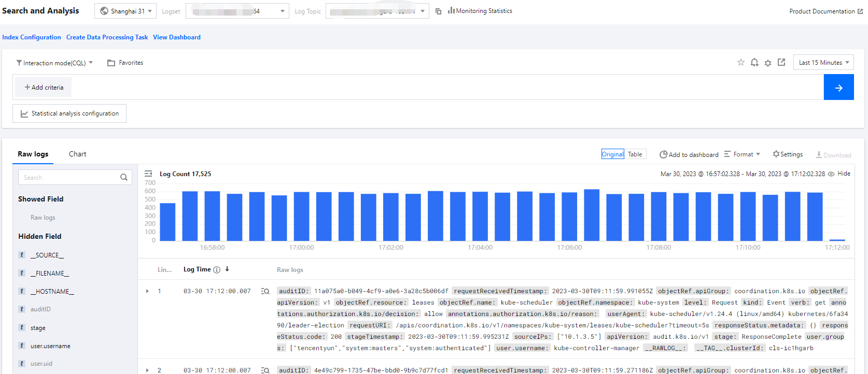Open search settings via the gear icon by the bell
The width and height of the screenshot is (868, 374).
768,63
